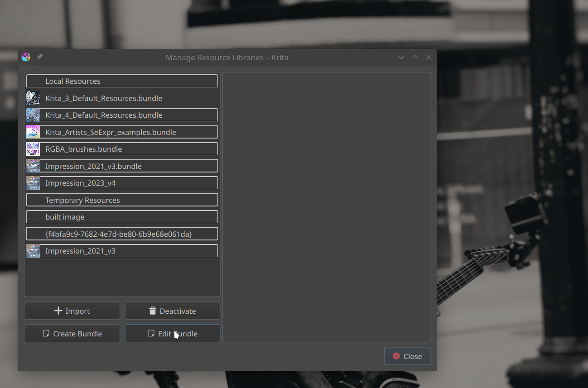Open the Create Bundle dialog

coord(72,334)
